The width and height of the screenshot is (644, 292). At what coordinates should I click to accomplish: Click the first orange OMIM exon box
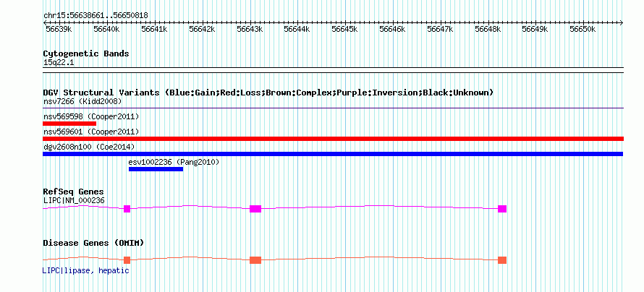127,260
